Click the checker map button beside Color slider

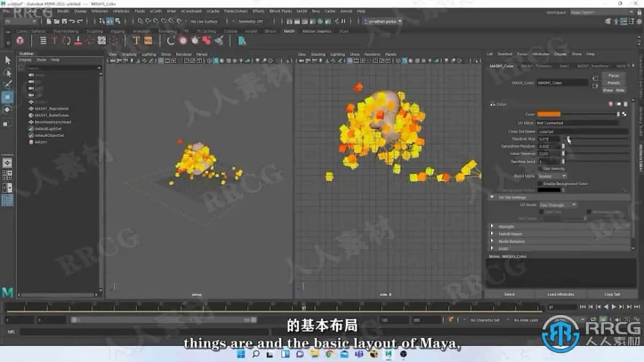tap(624, 114)
